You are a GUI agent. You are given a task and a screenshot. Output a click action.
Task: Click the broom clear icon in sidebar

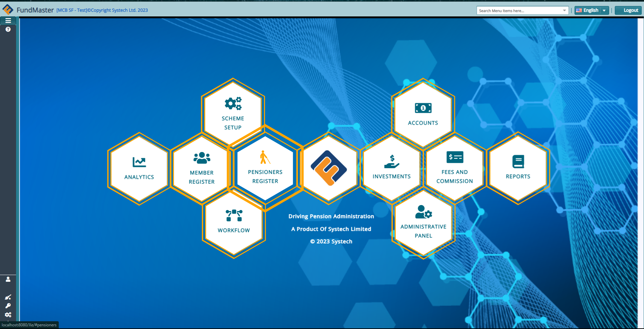8,297
